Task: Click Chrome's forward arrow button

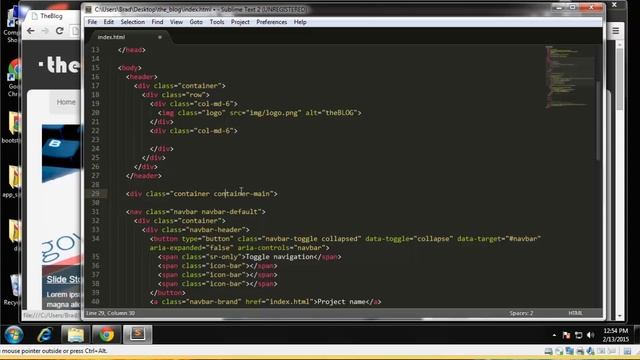Action: pyautogui.click(x=45, y=31)
